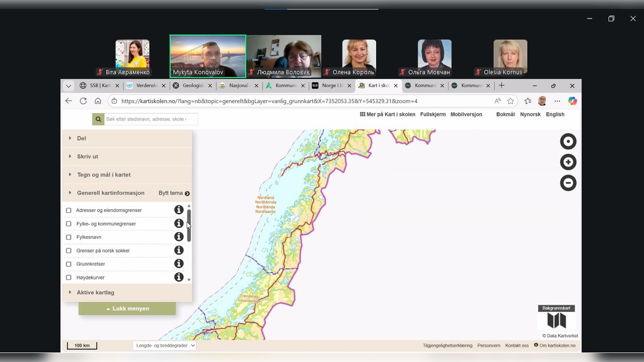Click the Lukk menyen button
The height and width of the screenshot is (362, 644).
click(x=127, y=308)
